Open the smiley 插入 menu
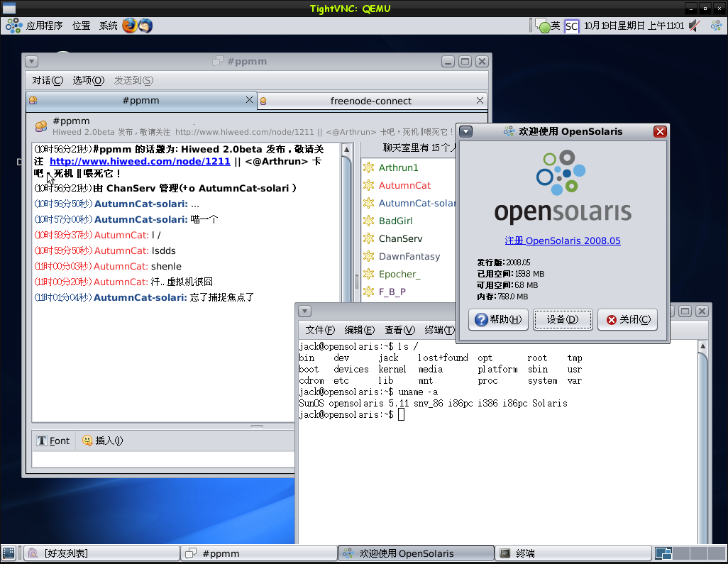Image resolution: width=728 pixels, height=564 pixels. tap(102, 441)
